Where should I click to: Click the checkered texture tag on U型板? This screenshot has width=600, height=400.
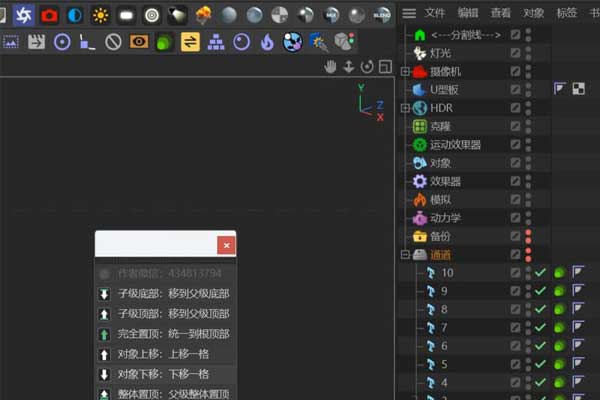click(579, 89)
